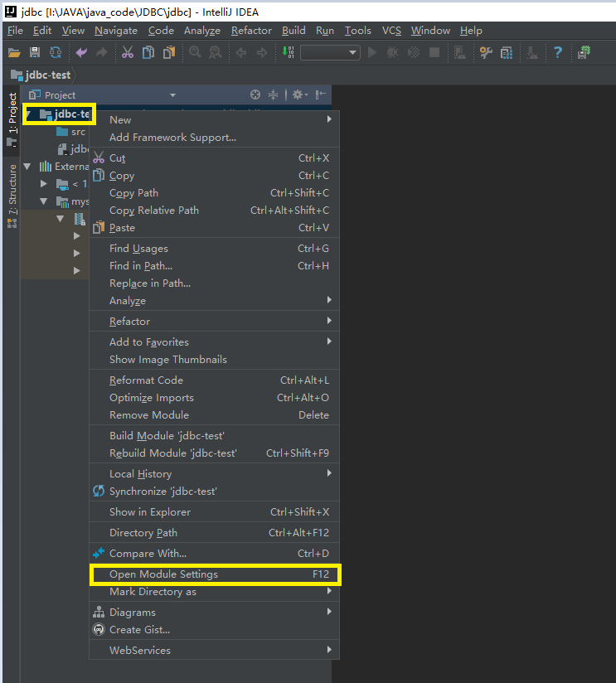
Task: Select Open Module Settings
Action: tap(214, 574)
